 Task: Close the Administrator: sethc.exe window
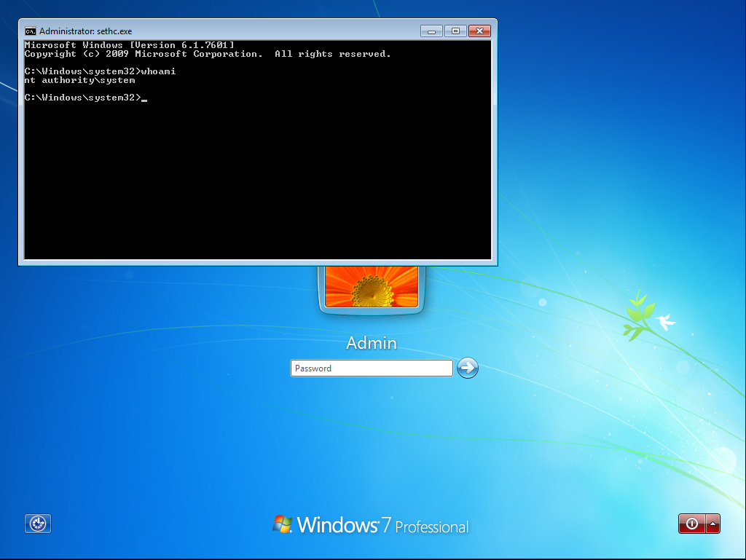tap(479, 31)
